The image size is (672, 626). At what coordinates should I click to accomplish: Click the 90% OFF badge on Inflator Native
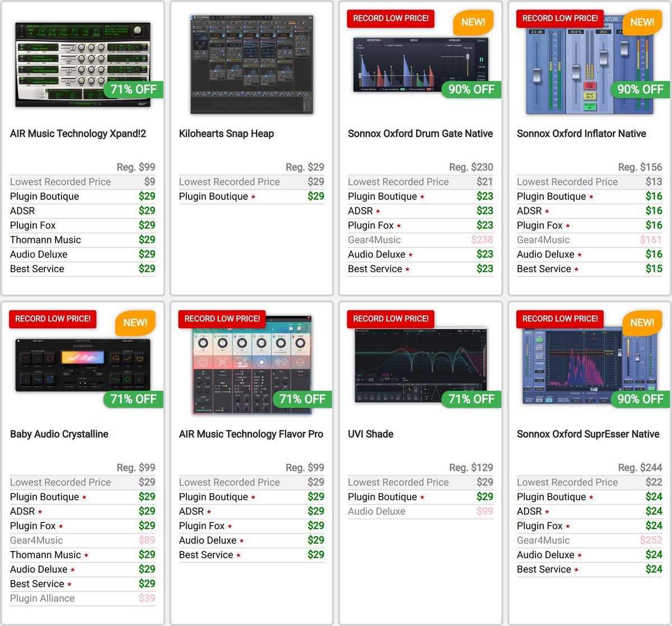[640, 89]
